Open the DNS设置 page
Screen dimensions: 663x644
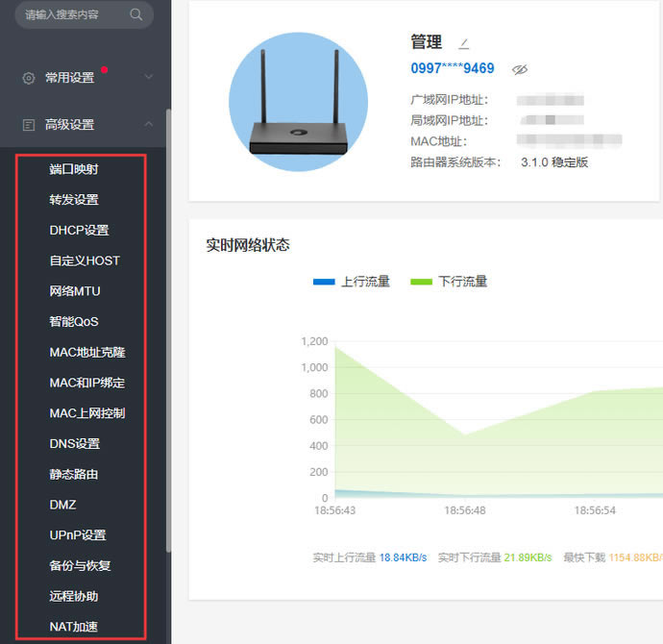tap(75, 444)
